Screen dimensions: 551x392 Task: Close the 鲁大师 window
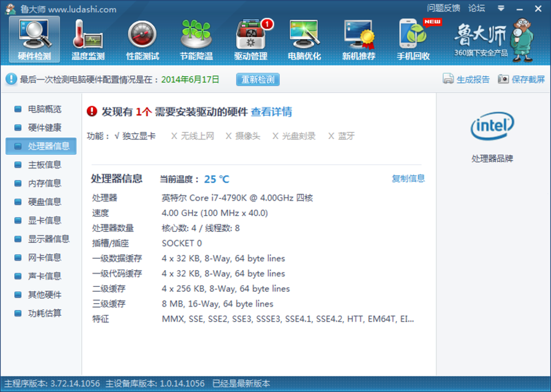pos(538,9)
